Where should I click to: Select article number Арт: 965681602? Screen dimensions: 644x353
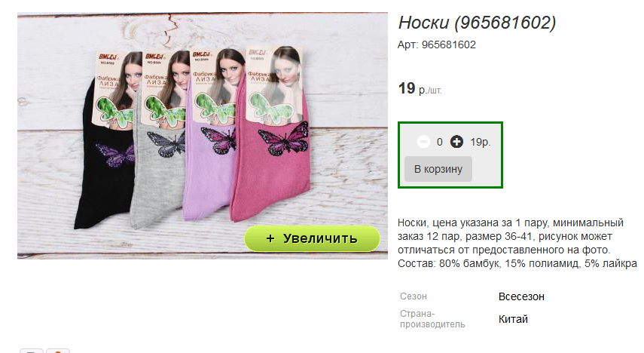(x=437, y=45)
